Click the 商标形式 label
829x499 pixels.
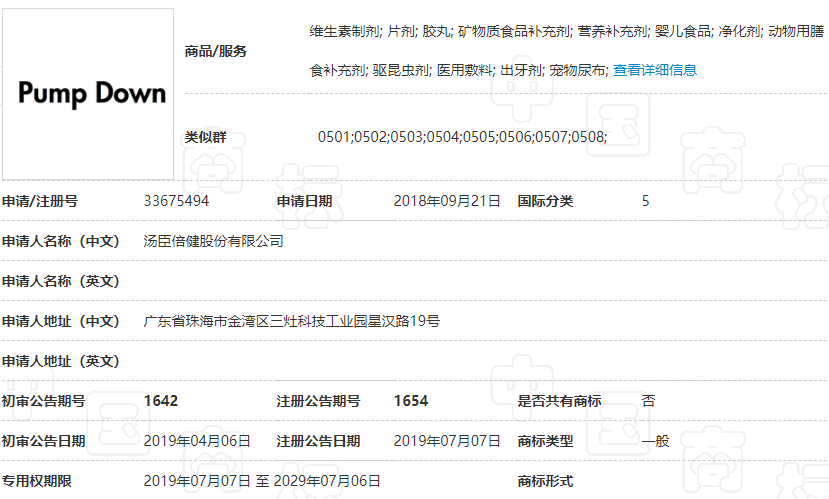click(545, 482)
